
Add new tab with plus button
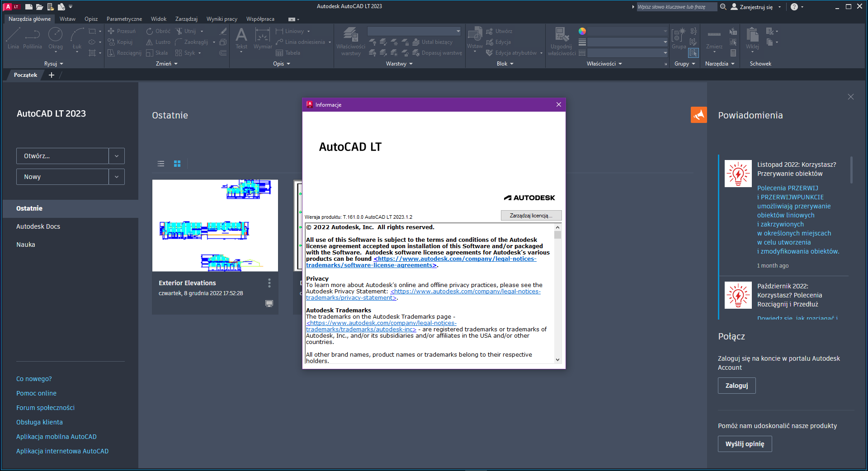tap(52, 75)
